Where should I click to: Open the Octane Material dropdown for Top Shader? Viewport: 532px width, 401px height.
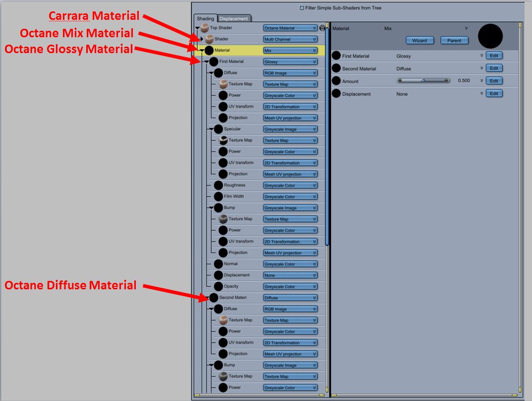(291, 28)
